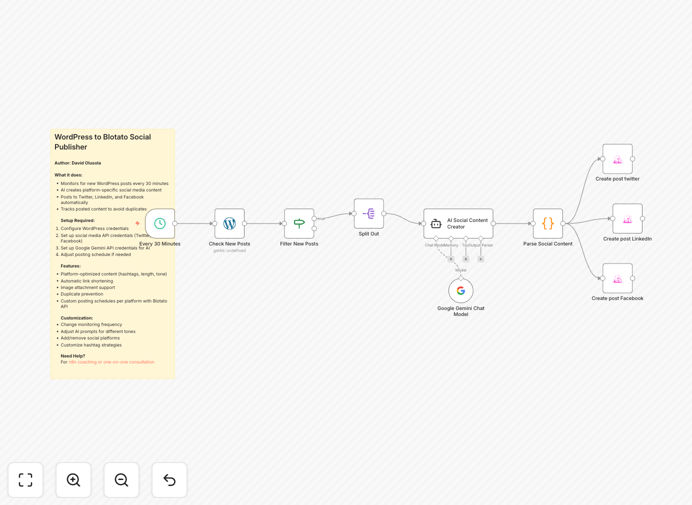This screenshot has height=505, width=692.
Task: Click the output handle of Split Out
Action: (x=384, y=214)
